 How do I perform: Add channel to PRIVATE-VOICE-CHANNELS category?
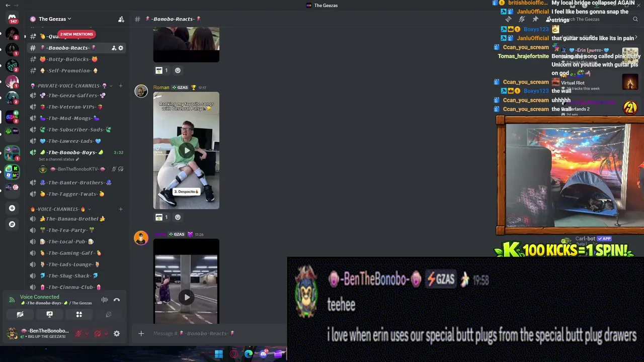tap(121, 85)
